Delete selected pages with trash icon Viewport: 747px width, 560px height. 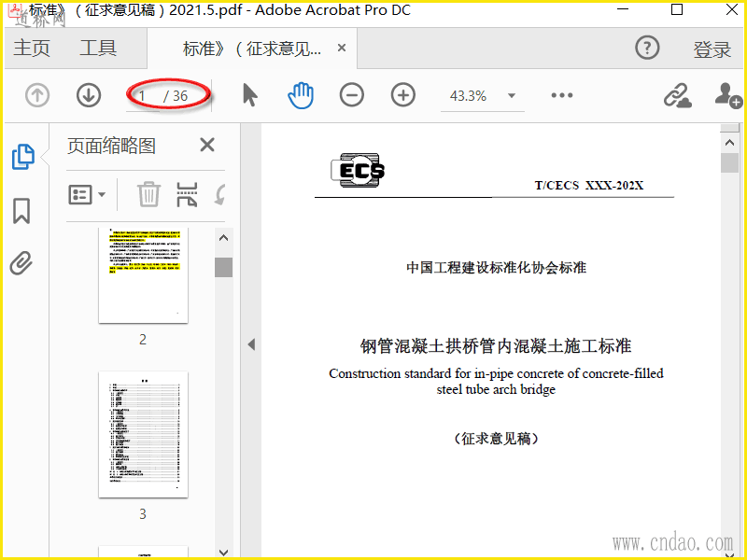(x=148, y=194)
